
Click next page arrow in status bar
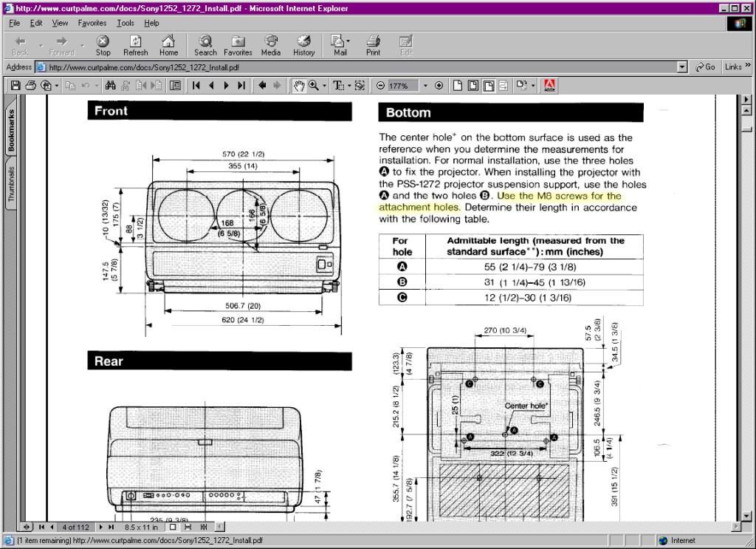coord(100,528)
